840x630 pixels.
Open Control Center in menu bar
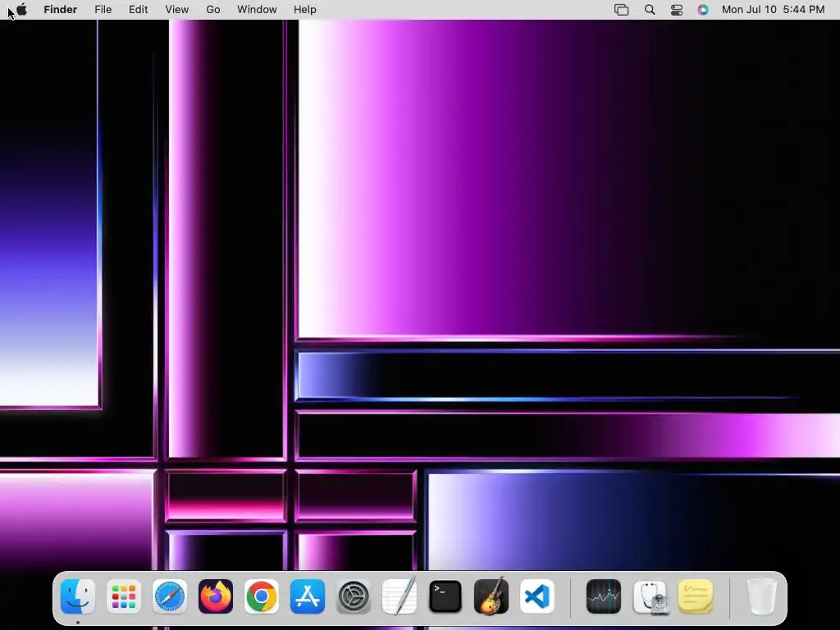(677, 10)
